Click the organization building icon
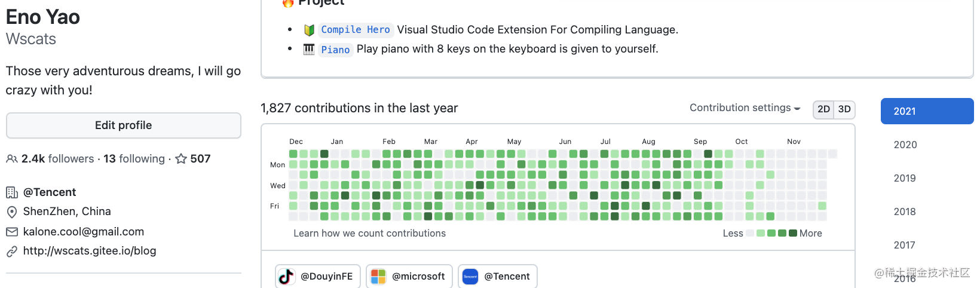The image size is (980, 288). pyautogui.click(x=11, y=192)
